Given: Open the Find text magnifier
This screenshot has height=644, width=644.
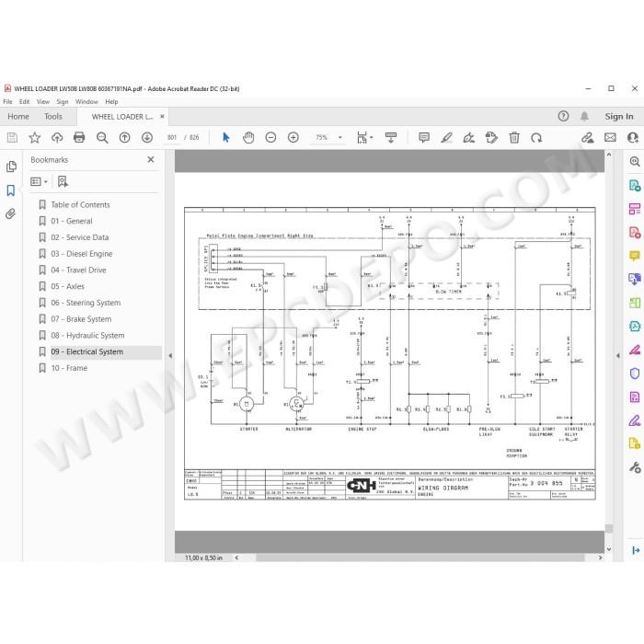Looking at the screenshot, I should [x=102, y=138].
